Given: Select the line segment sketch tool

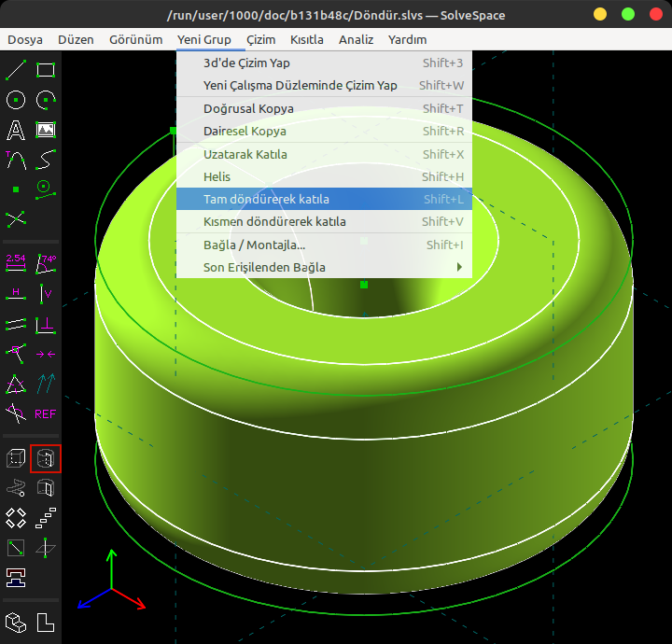Looking at the screenshot, I should point(16,70).
